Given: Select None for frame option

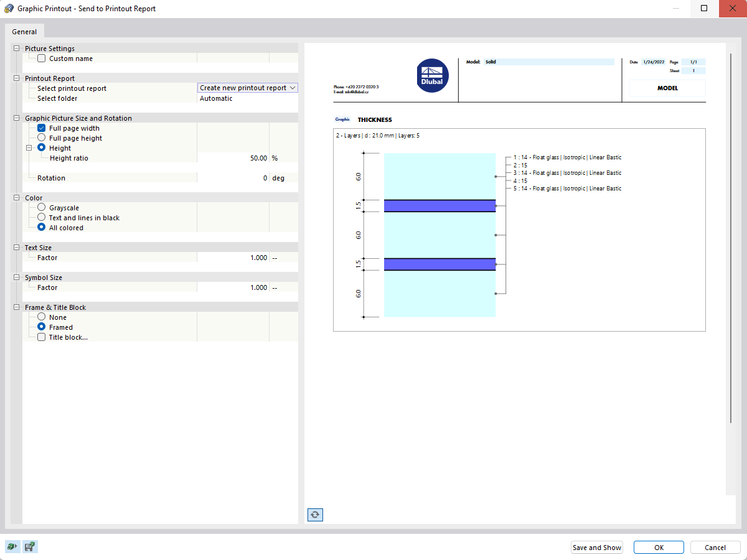Looking at the screenshot, I should [x=41, y=317].
